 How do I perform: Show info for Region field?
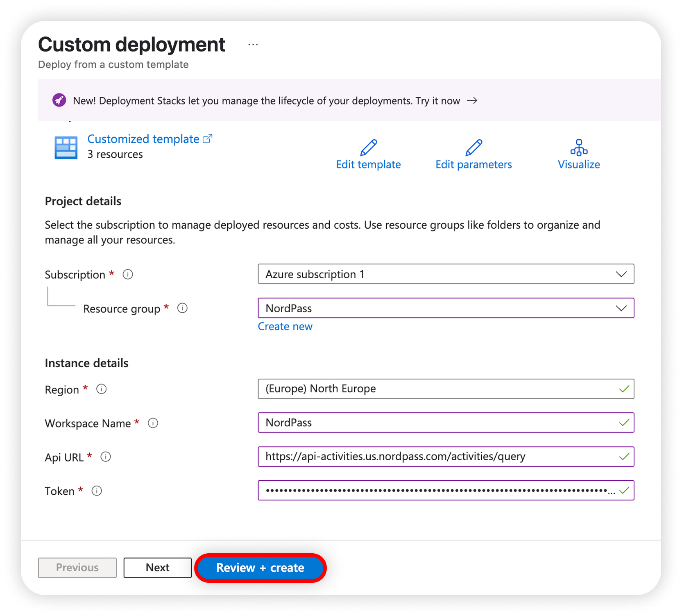(x=101, y=389)
